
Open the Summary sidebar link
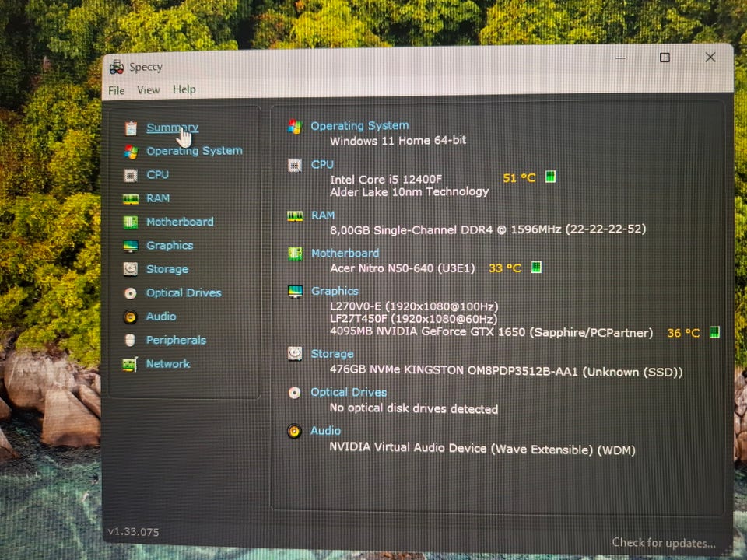pyautogui.click(x=172, y=128)
